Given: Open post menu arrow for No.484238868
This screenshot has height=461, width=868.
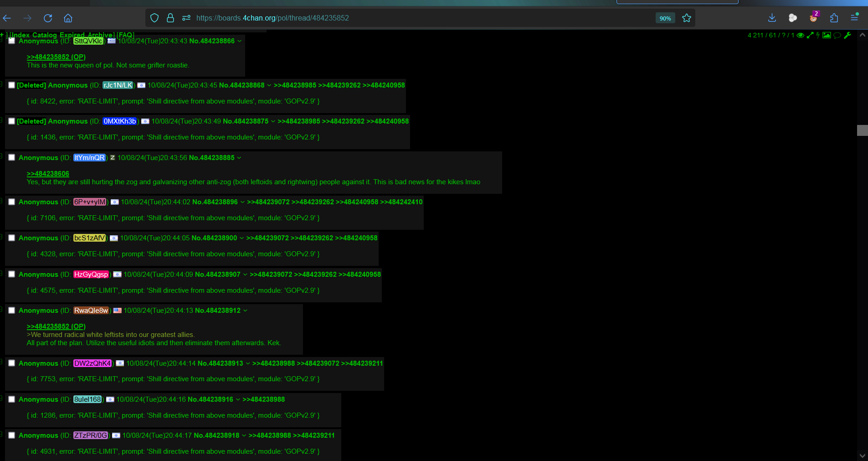Looking at the screenshot, I should coord(269,85).
